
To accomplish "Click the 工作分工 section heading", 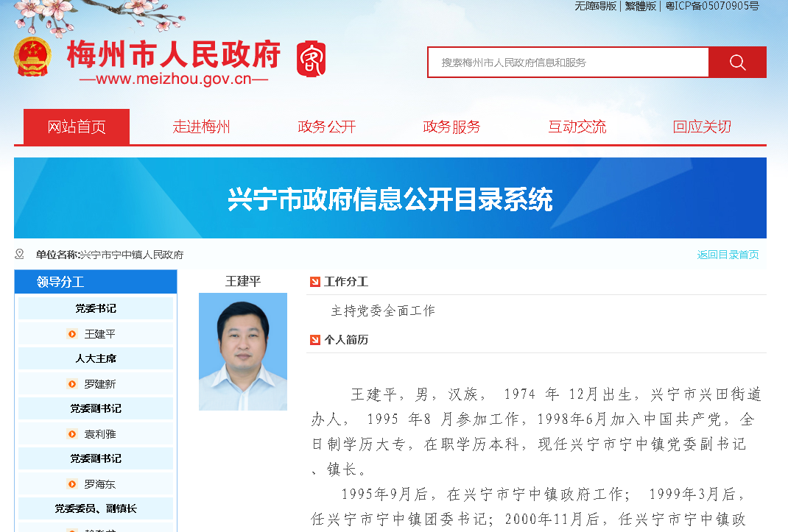I will point(346,282).
